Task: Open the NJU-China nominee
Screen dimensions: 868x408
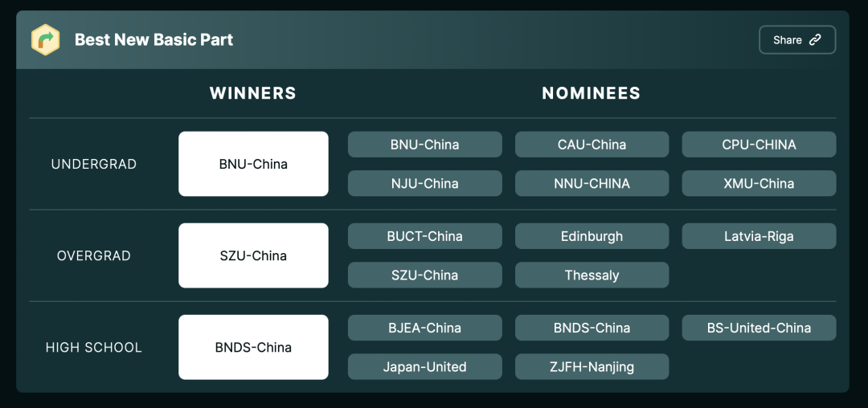Action: click(424, 183)
